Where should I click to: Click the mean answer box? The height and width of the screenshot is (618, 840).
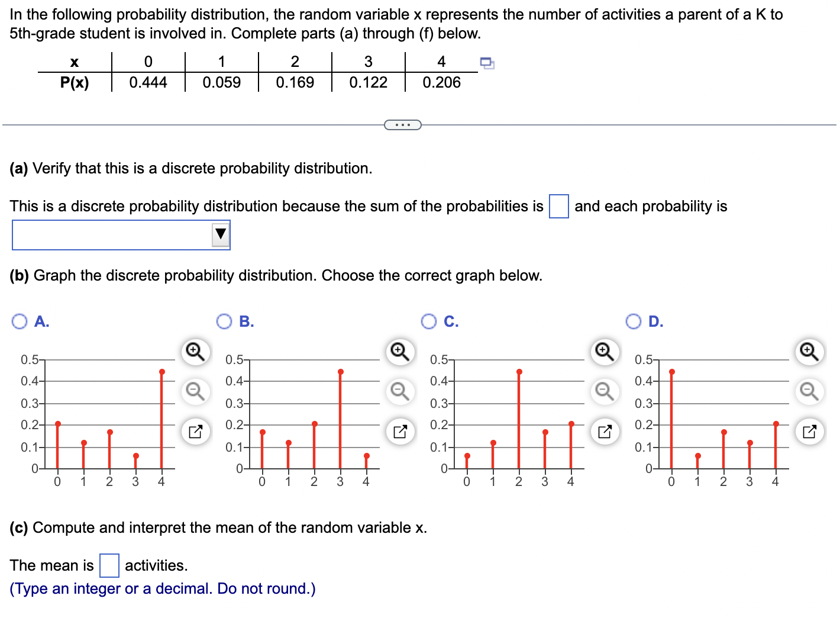(x=108, y=566)
